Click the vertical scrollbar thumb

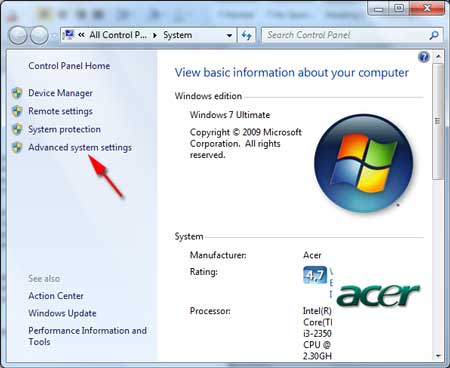pos(438,122)
